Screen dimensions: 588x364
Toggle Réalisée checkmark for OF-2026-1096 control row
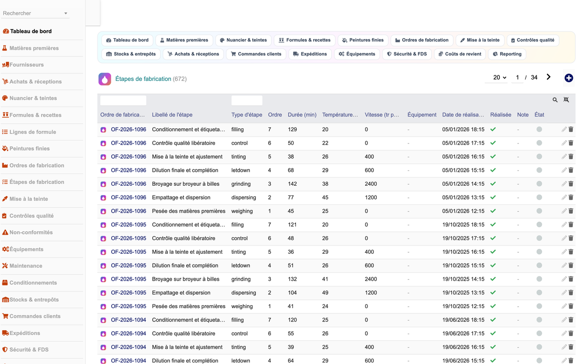(x=493, y=143)
